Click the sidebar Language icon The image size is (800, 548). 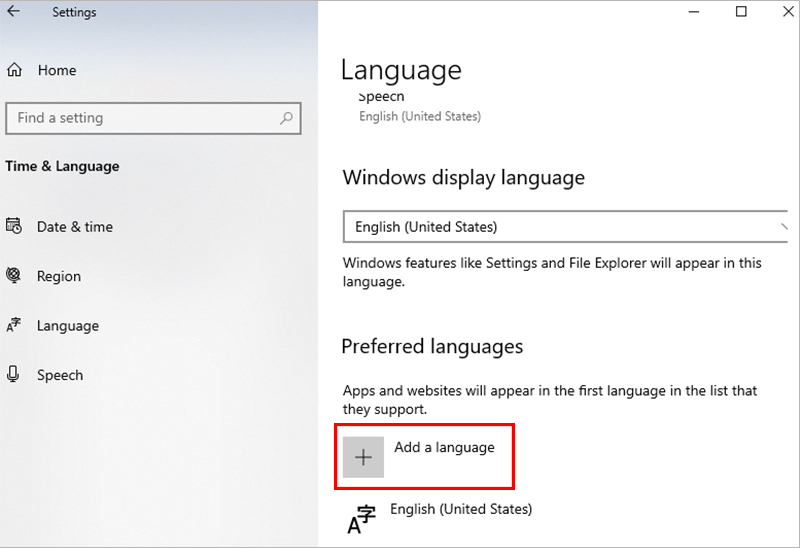14,325
